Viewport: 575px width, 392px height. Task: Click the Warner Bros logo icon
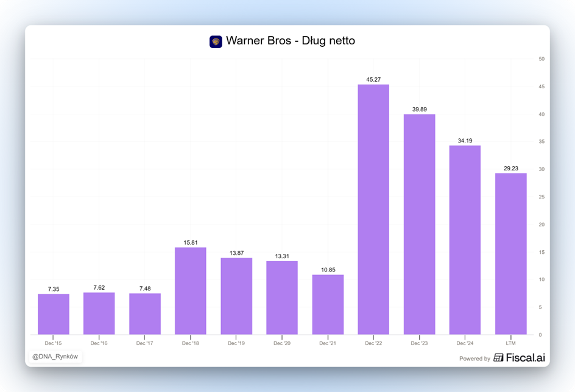[216, 41]
